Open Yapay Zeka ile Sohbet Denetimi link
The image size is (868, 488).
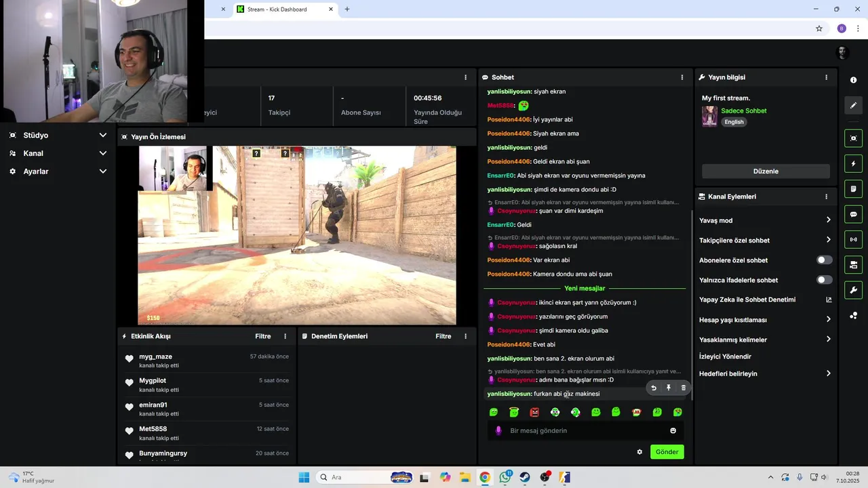coord(766,300)
